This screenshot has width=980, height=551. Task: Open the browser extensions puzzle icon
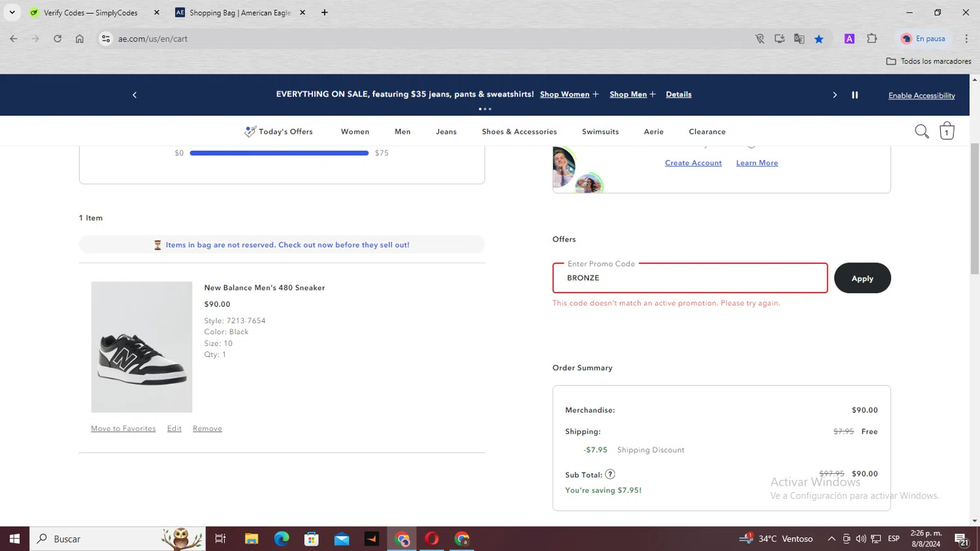(872, 39)
